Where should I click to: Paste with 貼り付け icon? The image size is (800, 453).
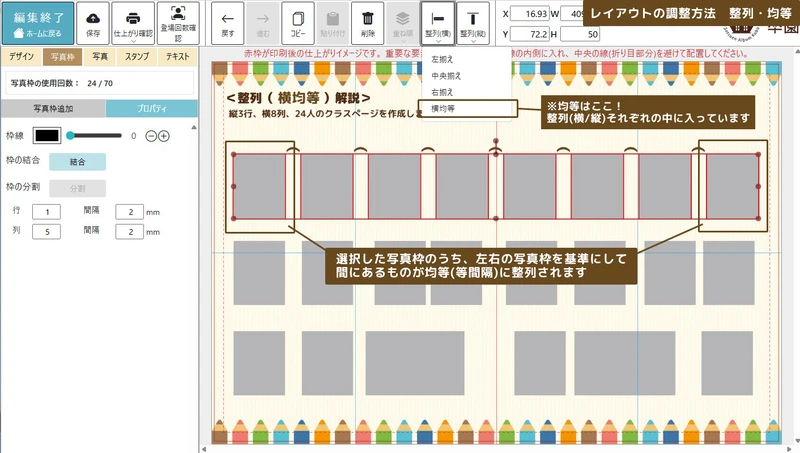pyautogui.click(x=333, y=23)
